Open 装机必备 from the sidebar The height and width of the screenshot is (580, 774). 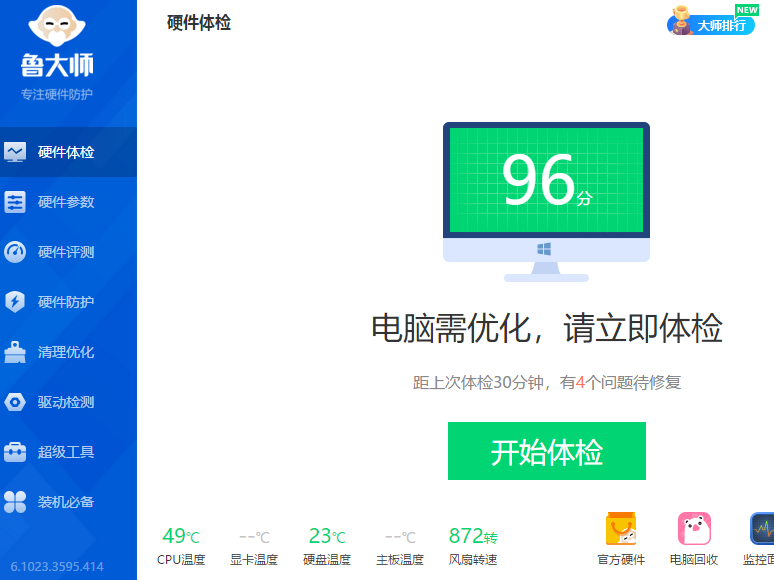point(68,502)
